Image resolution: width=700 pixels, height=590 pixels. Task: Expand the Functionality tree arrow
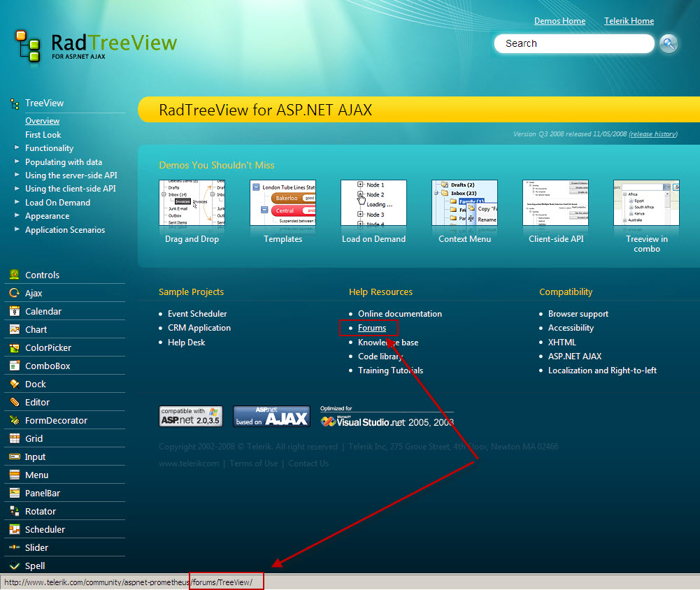(x=17, y=147)
